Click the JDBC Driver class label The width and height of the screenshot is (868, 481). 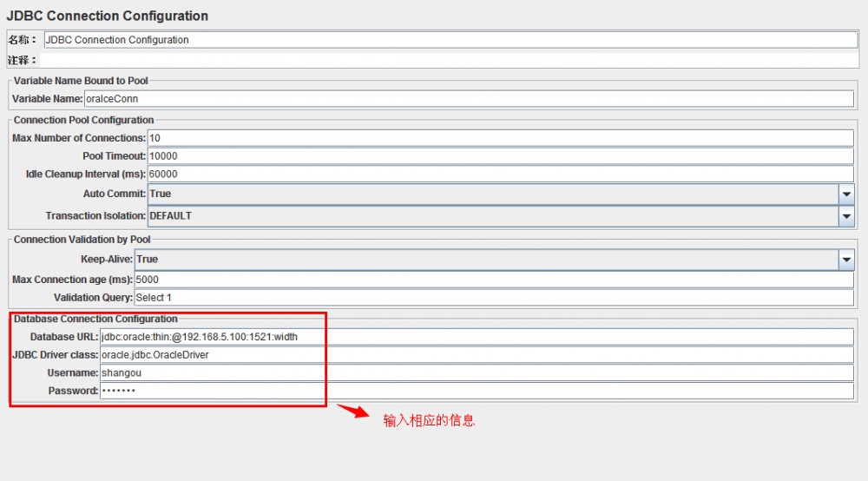[56, 355]
